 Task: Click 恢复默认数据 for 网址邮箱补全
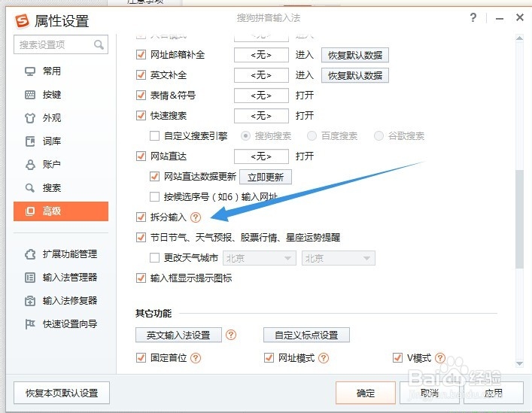tap(355, 55)
